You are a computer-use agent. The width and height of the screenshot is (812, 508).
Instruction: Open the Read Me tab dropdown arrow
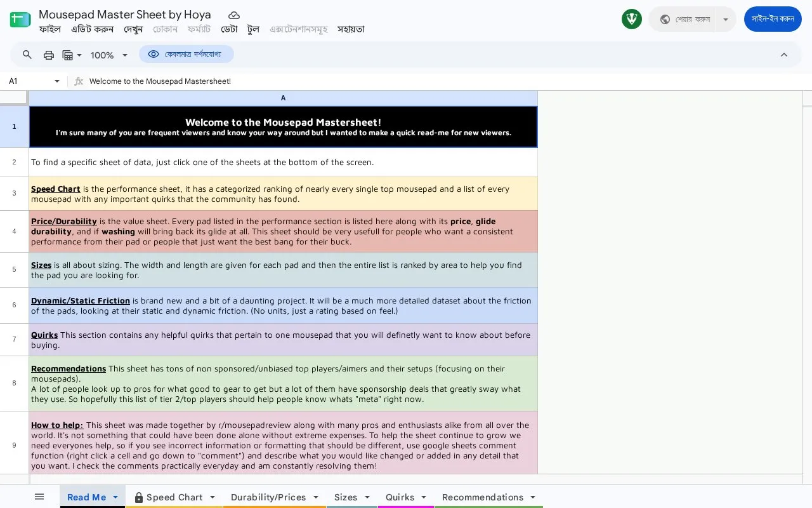115,497
